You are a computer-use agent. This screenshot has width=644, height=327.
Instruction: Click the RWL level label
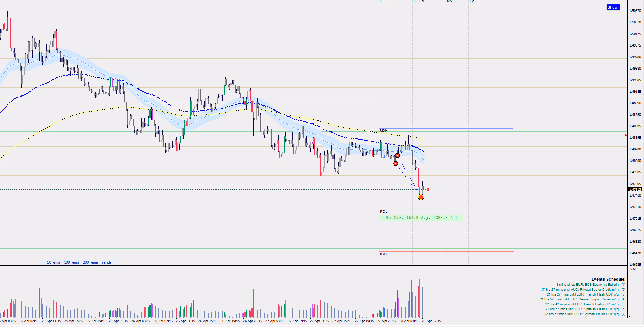tap(384, 254)
